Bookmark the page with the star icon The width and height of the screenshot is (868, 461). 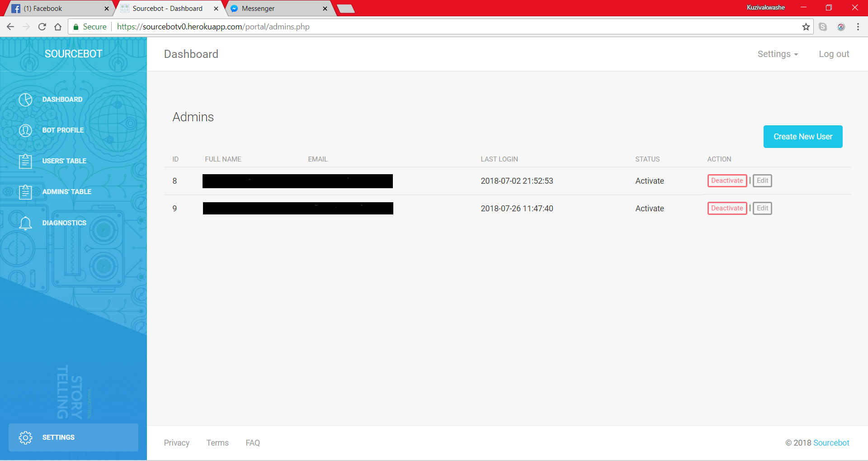point(806,27)
